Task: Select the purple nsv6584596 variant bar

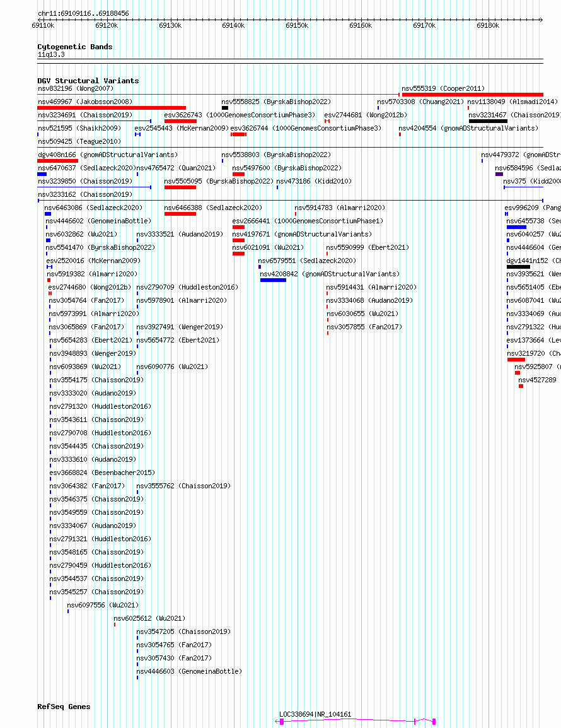Action: click(x=499, y=174)
